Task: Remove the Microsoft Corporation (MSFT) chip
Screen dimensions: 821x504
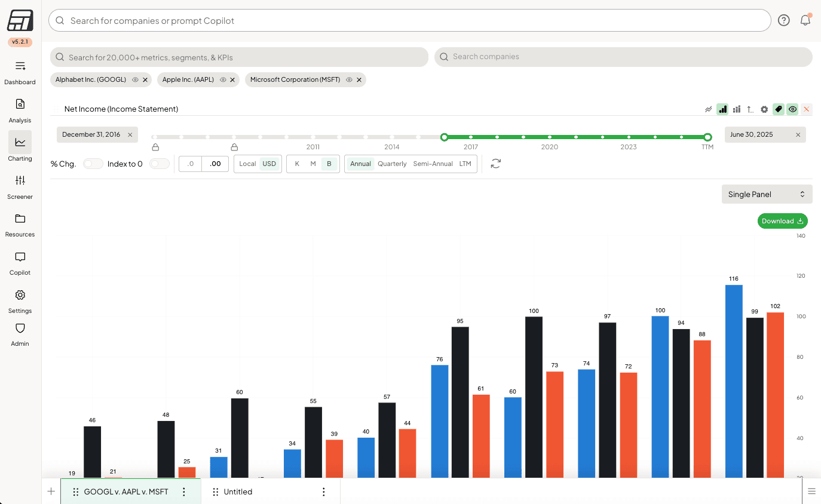Action: coord(358,79)
